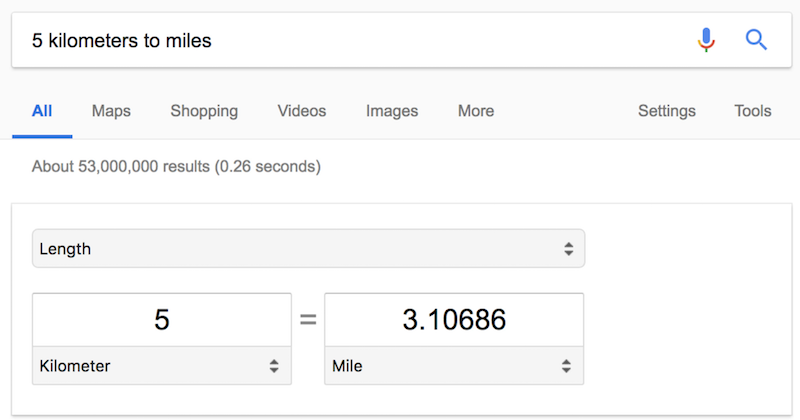Click the up-down arrows beside Mile
Viewport: 800px width, 420px height.
[567, 366]
